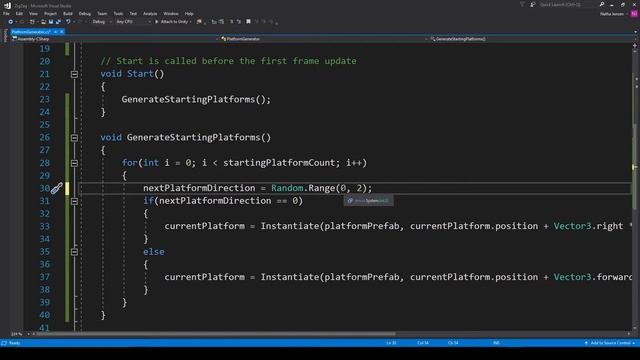Click the Bookmark toolbar icon
Screen dimensions: 640x360
[x=248, y=22]
